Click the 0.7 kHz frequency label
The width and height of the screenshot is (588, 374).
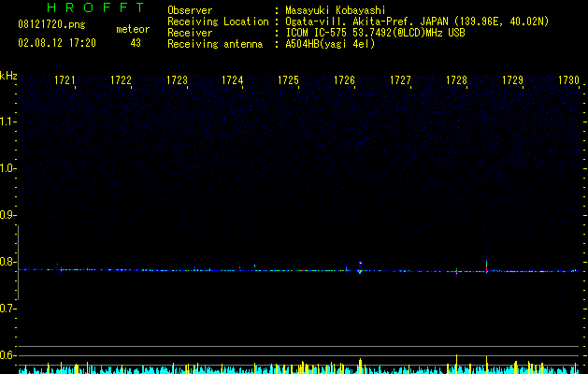(x=7, y=309)
